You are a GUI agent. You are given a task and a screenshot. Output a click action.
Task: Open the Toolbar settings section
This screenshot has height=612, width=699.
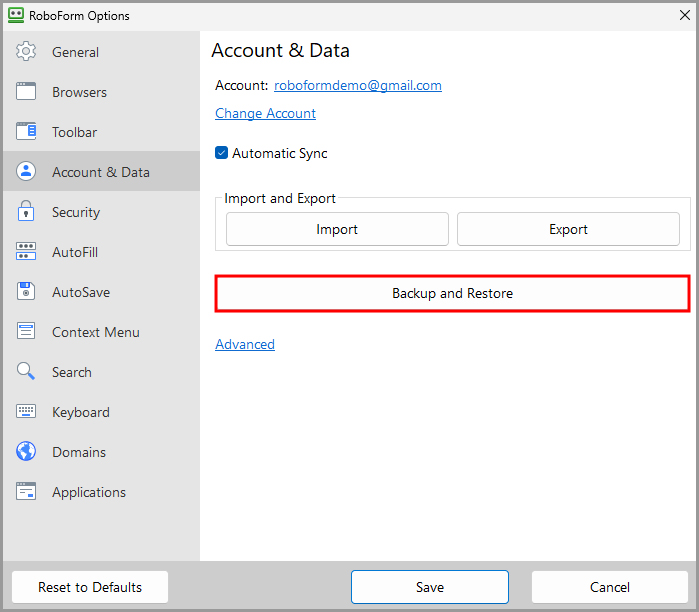[x=101, y=132]
